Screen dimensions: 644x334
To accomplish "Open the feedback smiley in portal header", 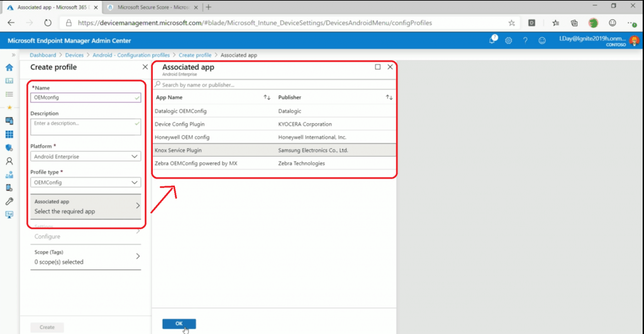I will point(542,40).
